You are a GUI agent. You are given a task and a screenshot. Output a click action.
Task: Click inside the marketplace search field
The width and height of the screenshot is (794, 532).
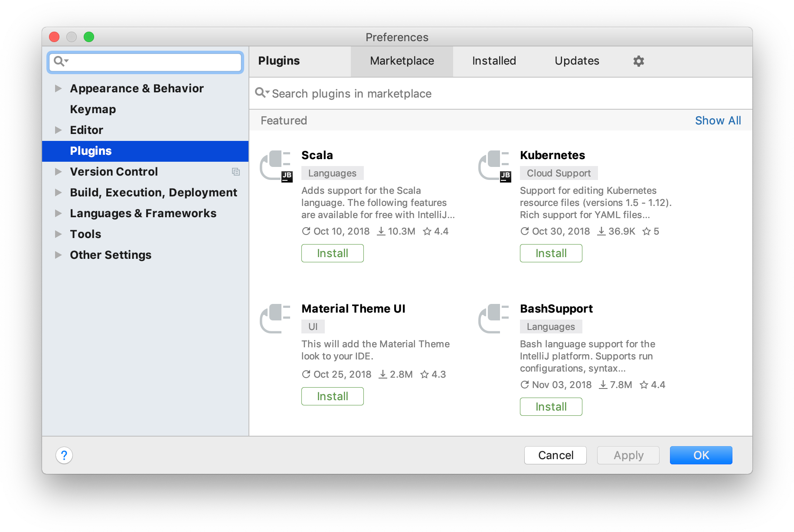(x=390, y=93)
